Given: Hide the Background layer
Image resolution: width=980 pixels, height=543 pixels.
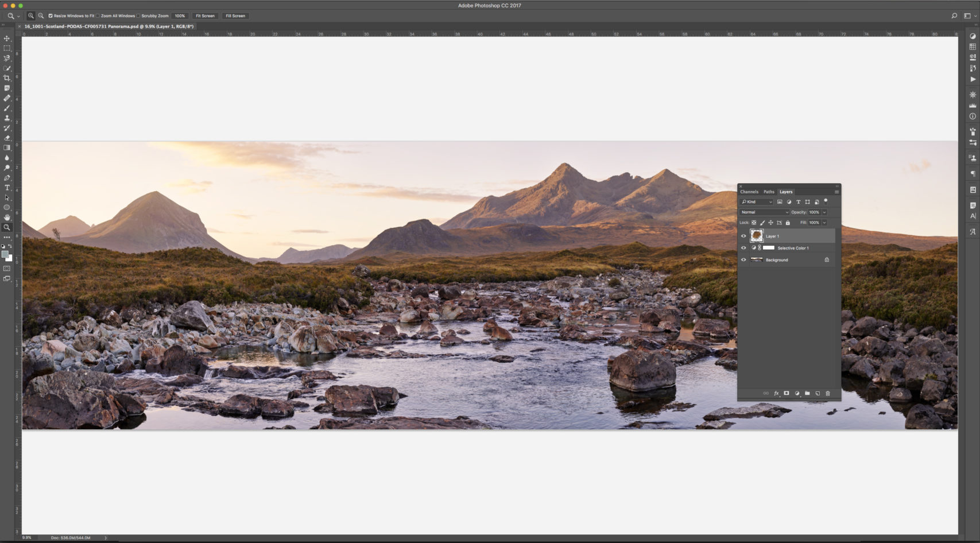Looking at the screenshot, I should click(x=744, y=259).
